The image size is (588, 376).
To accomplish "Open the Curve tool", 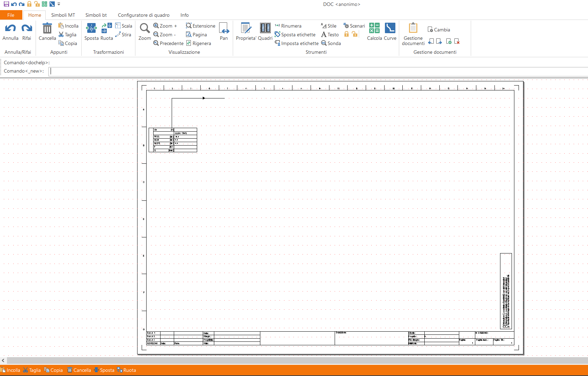I will (390, 28).
